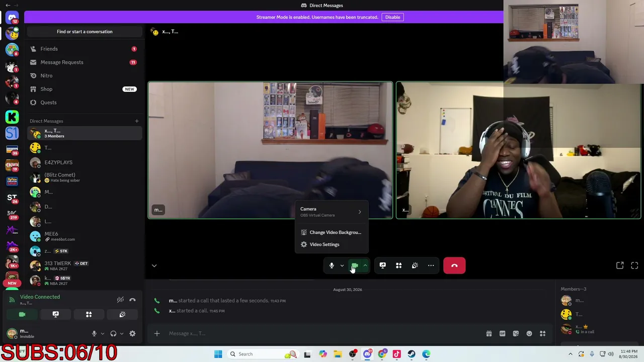
Task: Open the Friends tab
Action: (x=85, y=49)
